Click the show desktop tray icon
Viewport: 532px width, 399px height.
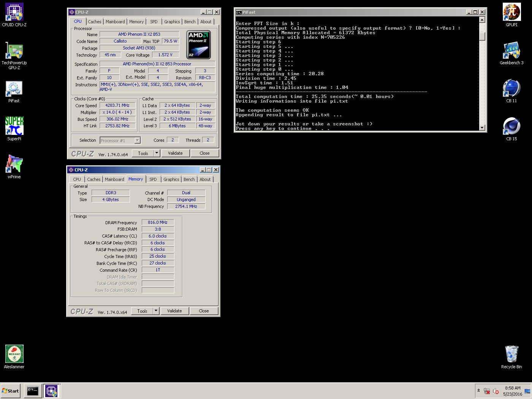tap(527, 391)
